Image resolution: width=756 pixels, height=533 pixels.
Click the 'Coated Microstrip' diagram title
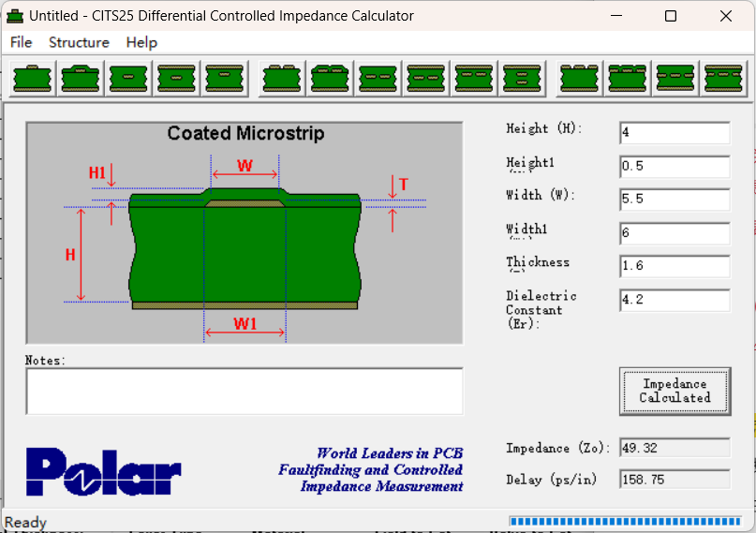pyautogui.click(x=245, y=133)
